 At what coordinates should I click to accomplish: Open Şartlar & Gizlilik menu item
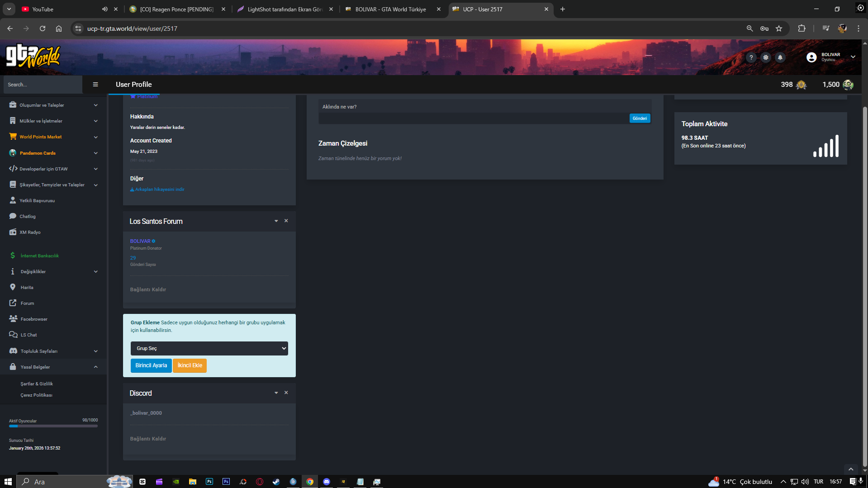(x=37, y=384)
